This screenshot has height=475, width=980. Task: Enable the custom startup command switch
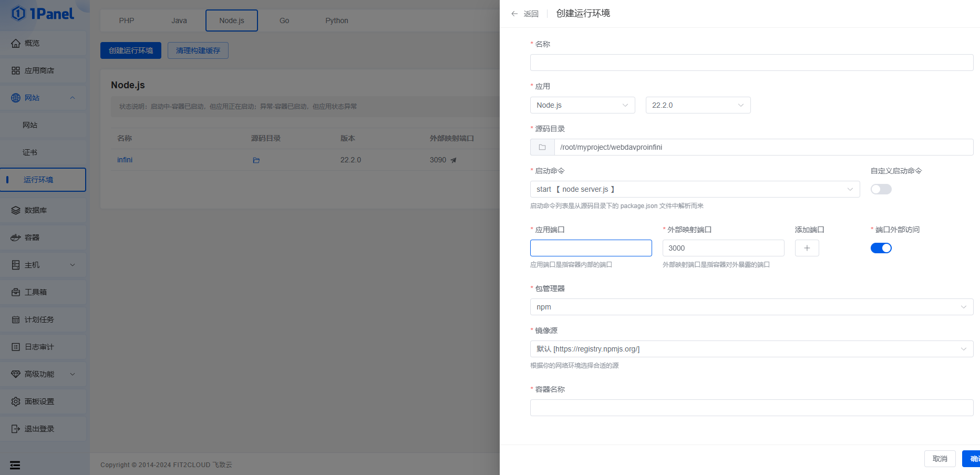click(x=881, y=189)
